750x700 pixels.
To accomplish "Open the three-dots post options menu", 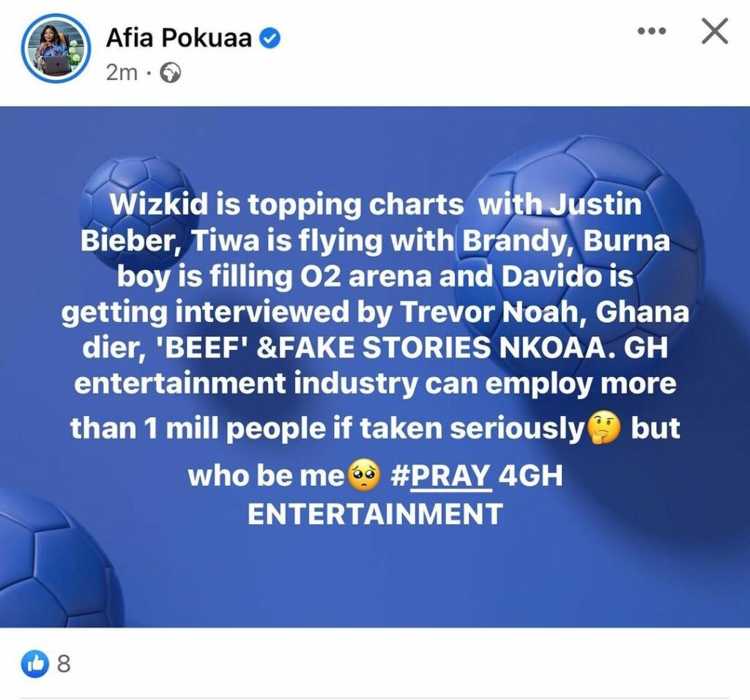I will coord(651,31).
